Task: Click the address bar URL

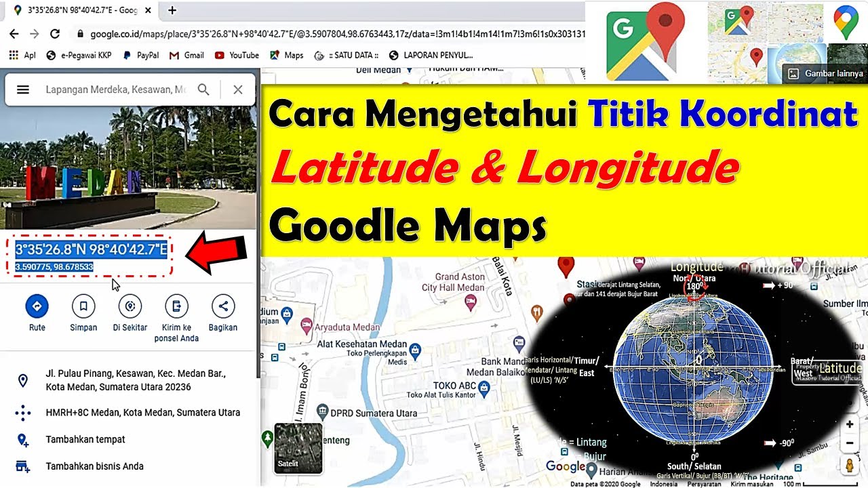Action: (x=337, y=33)
